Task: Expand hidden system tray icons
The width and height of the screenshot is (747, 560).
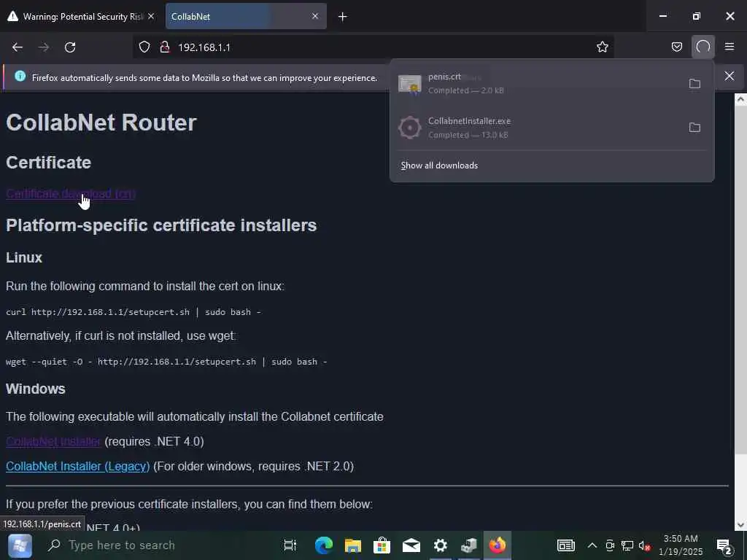Action: coord(592,545)
